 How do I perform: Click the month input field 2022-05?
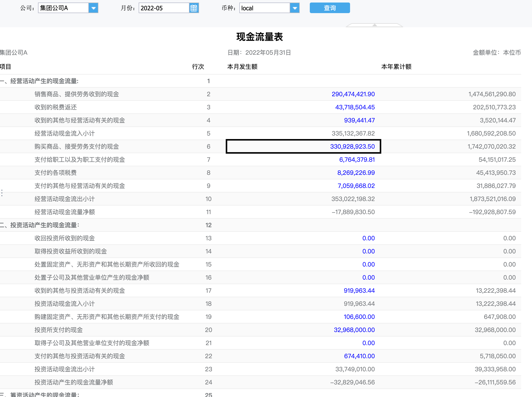(x=164, y=8)
